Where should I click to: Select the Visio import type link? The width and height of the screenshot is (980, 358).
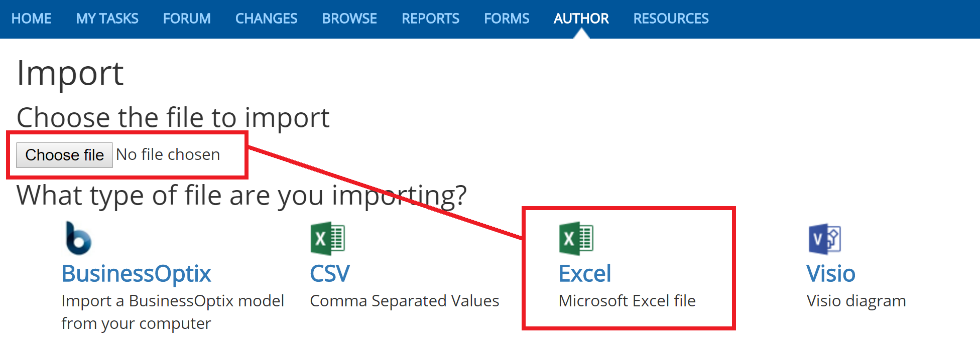[831, 274]
